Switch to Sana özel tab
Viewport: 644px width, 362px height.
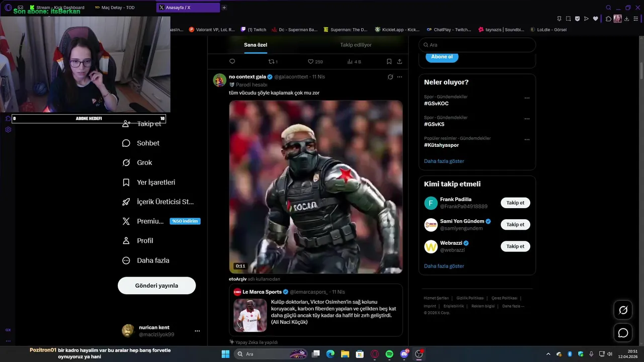(256, 45)
